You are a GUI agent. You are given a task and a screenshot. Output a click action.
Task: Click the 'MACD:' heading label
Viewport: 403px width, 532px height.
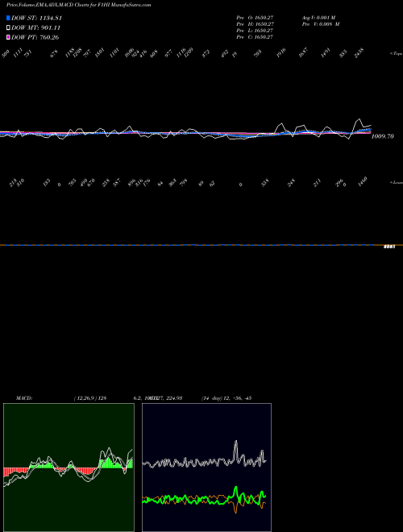[x=24, y=398]
